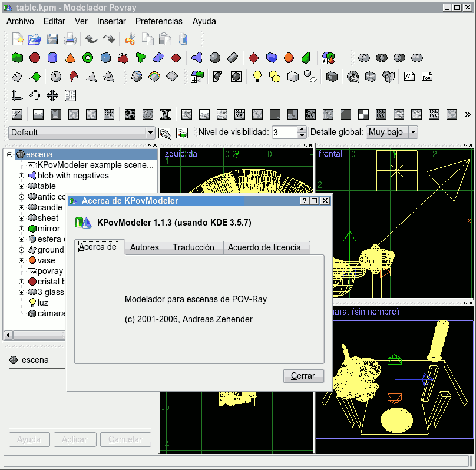
Task: Click the checker pattern texture icon
Action: click(x=363, y=114)
